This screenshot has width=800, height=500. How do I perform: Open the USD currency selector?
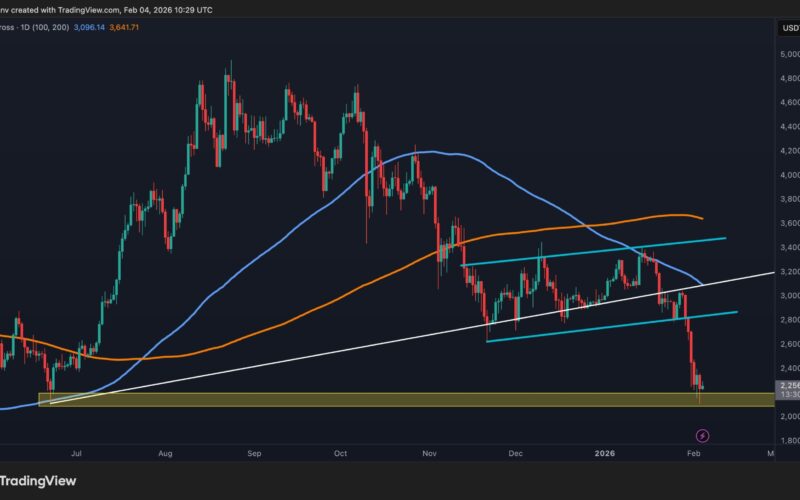click(x=787, y=28)
